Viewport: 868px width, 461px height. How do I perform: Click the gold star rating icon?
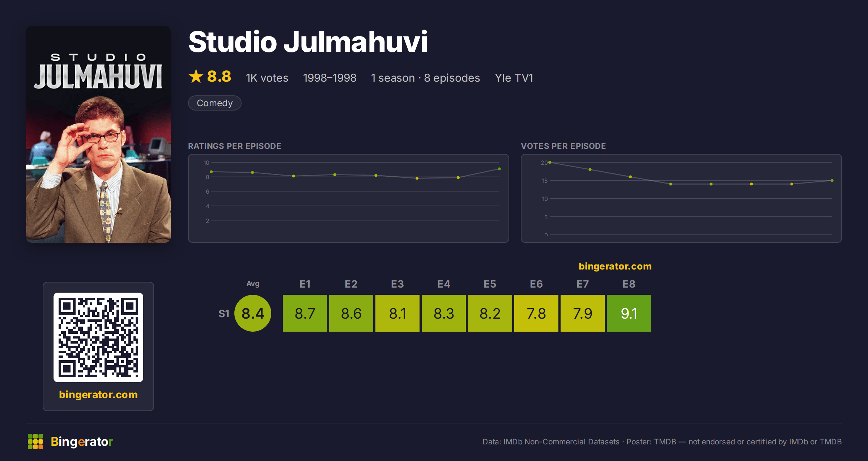coord(196,76)
